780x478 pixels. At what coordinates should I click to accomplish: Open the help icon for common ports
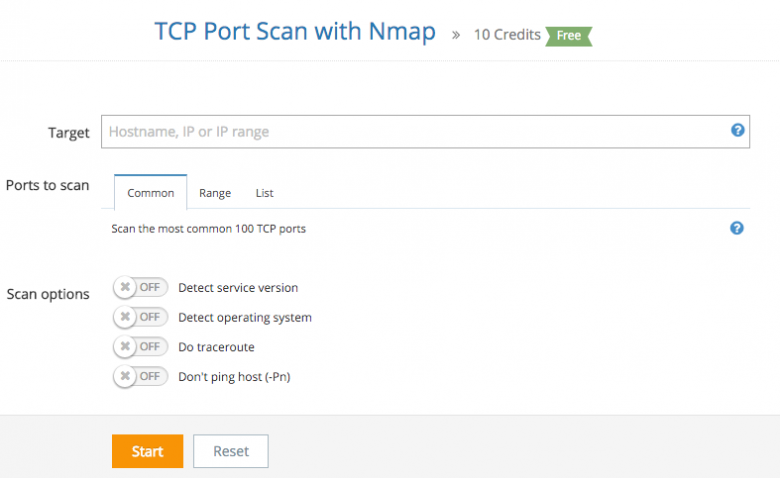pos(736,228)
